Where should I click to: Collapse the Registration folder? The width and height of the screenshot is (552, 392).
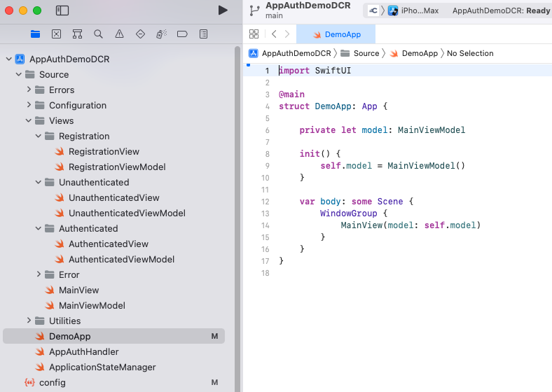[39, 136]
